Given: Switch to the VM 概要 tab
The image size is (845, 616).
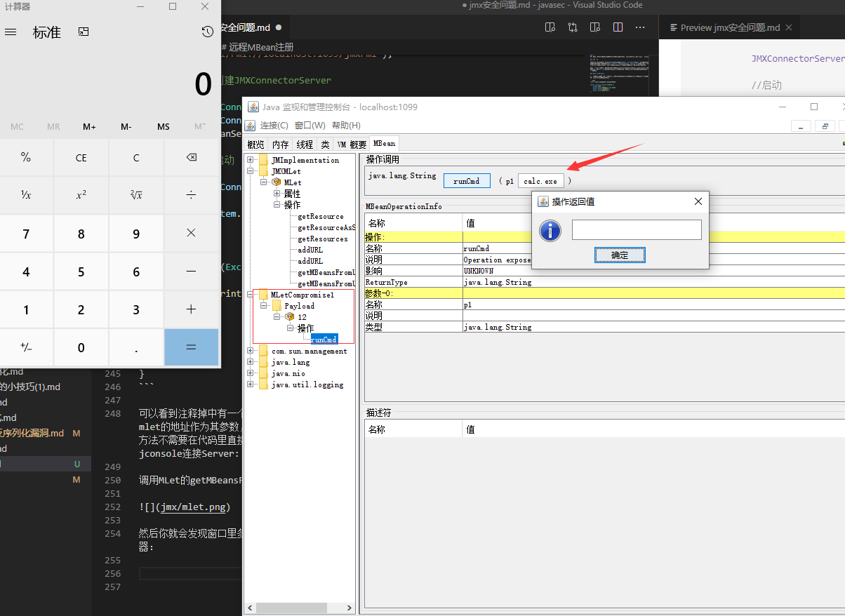Looking at the screenshot, I should point(352,145).
